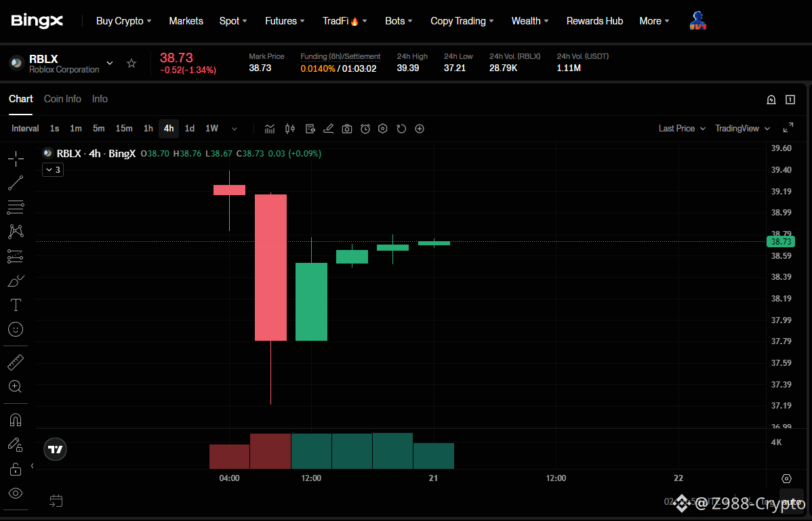Screen dimensions: 812x521
Task: Click the go-to-date calendar icon
Action: tap(56, 501)
